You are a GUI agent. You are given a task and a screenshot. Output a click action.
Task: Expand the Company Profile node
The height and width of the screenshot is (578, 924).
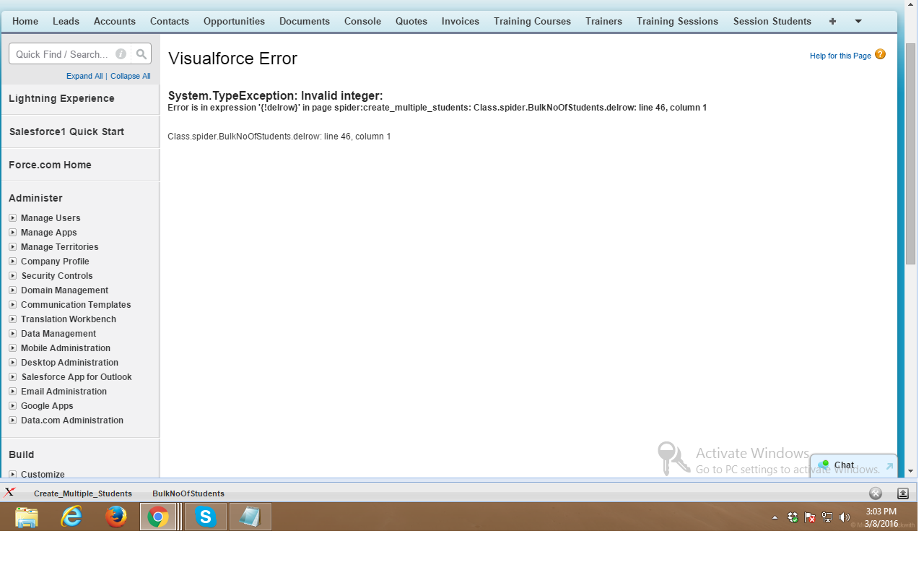[x=13, y=261]
